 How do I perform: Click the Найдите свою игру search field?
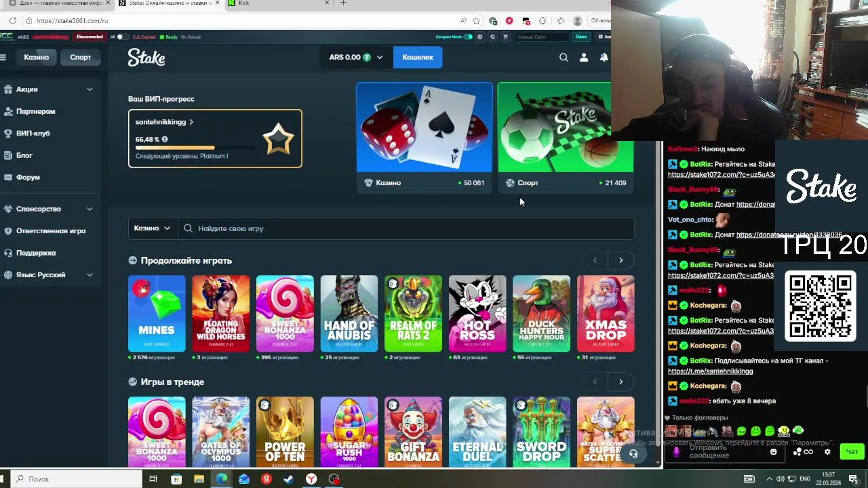406,228
